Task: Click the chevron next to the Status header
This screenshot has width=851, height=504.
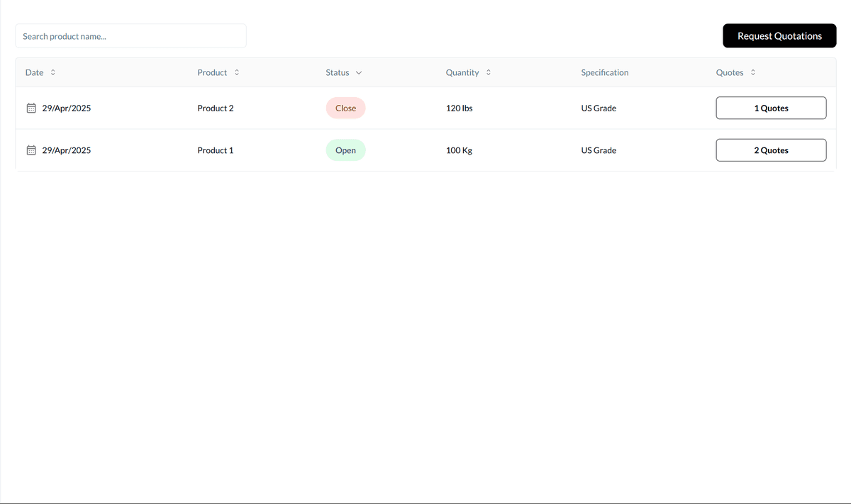Action: [359, 72]
